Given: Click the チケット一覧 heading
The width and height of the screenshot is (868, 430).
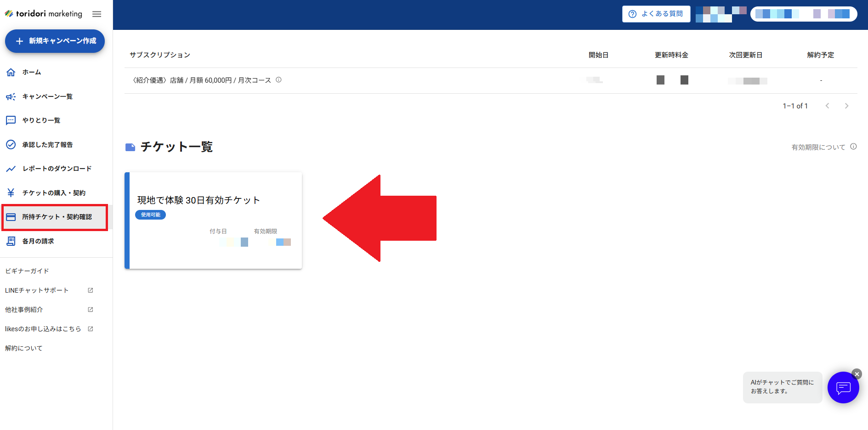Looking at the screenshot, I should [x=176, y=147].
